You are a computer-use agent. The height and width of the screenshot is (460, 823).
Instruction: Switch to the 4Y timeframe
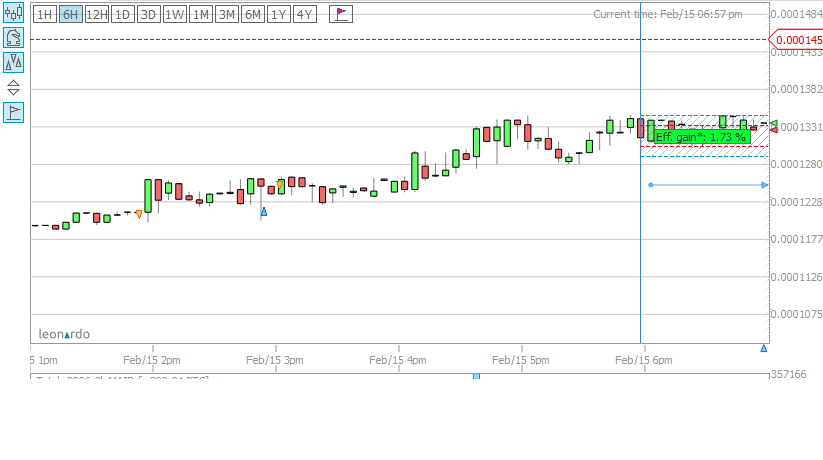pyautogui.click(x=304, y=14)
